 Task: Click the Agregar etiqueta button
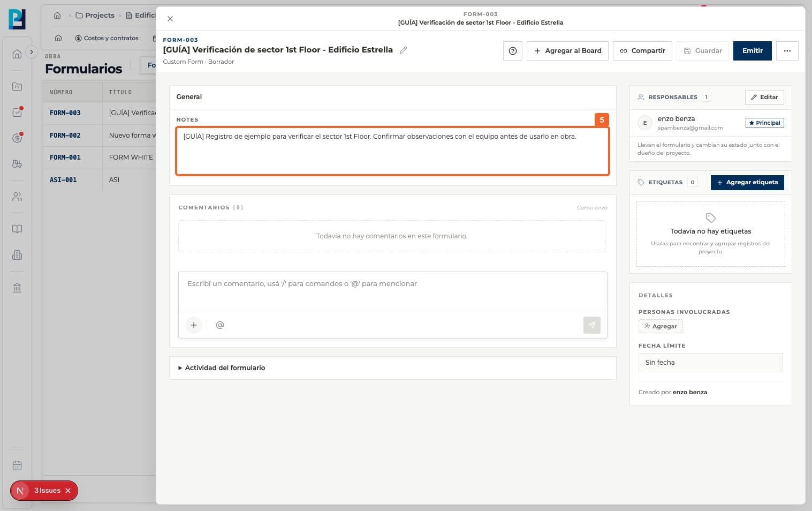747,183
